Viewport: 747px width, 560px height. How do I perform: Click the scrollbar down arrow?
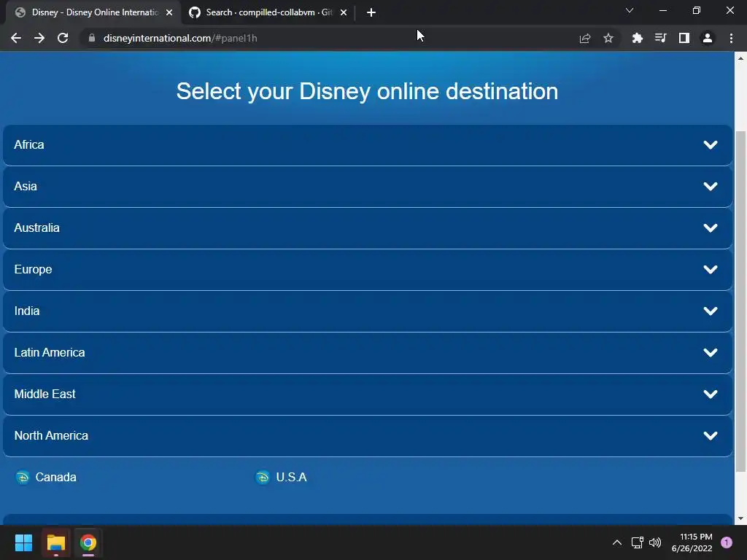tap(740, 518)
